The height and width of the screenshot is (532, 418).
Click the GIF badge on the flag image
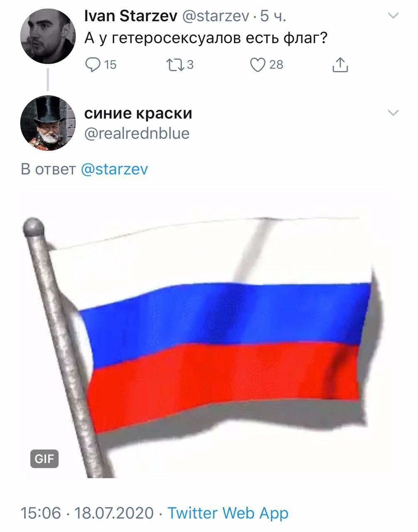[44, 458]
